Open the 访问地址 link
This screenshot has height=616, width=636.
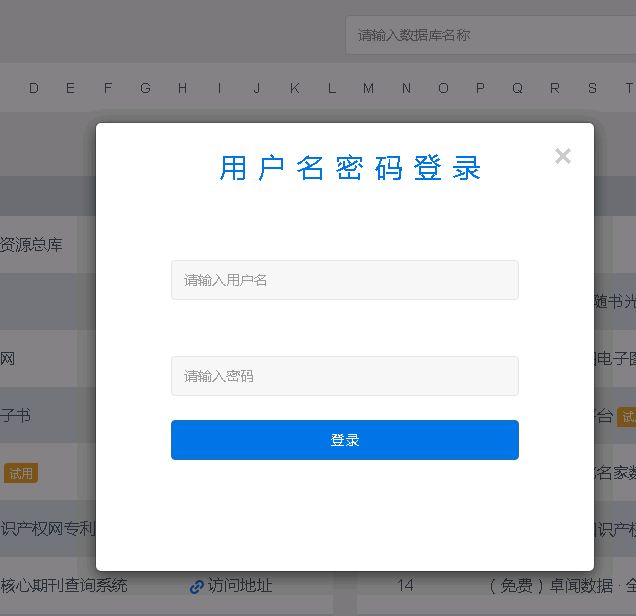point(240,586)
